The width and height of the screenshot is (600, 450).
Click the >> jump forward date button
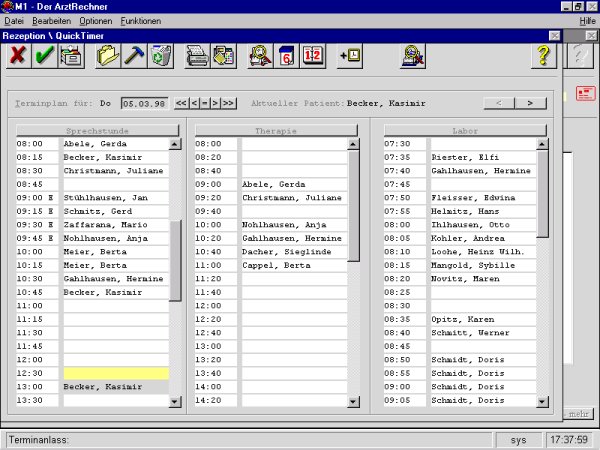pyautogui.click(x=228, y=103)
